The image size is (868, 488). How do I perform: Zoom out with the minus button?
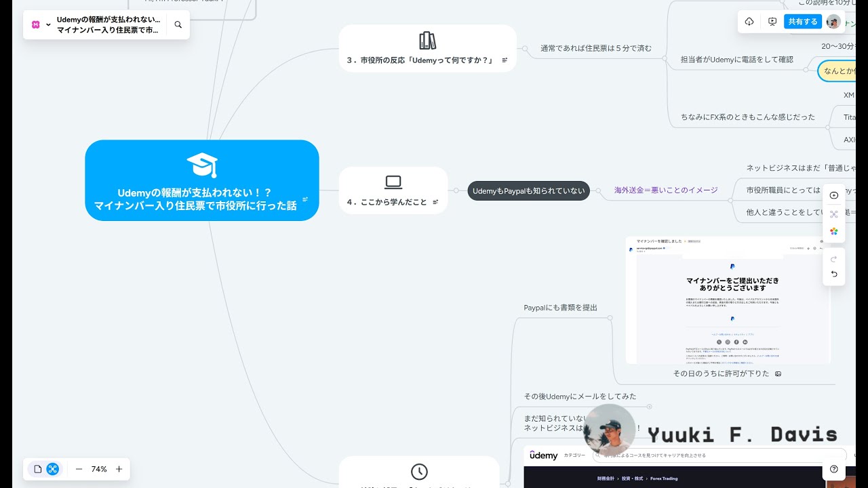coord(79,469)
